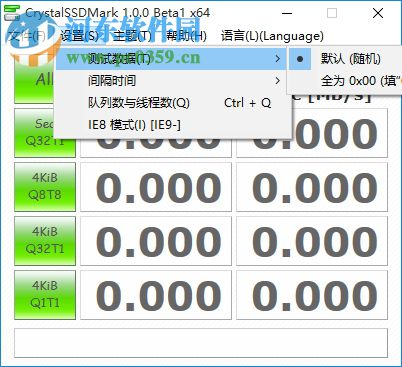Screen dimensions: 402x367
Task: Select the 默认 (随机) test data option
Action: pyautogui.click(x=345, y=59)
